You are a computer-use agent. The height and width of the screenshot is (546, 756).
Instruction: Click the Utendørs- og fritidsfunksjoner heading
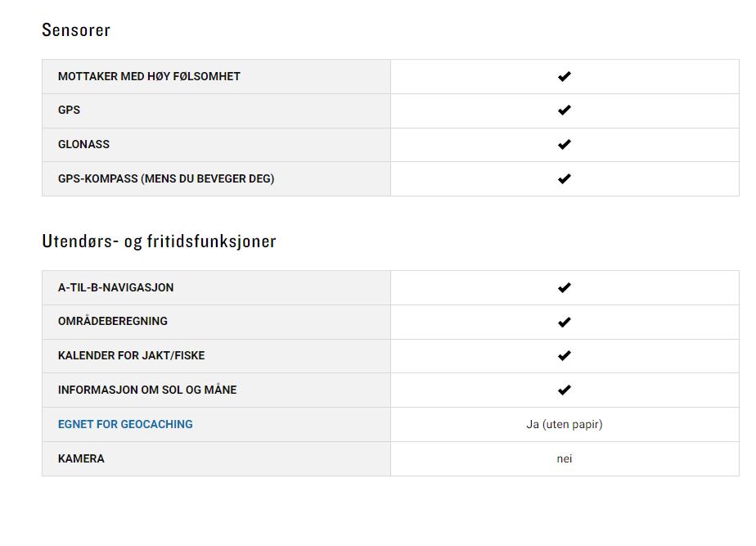click(159, 241)
